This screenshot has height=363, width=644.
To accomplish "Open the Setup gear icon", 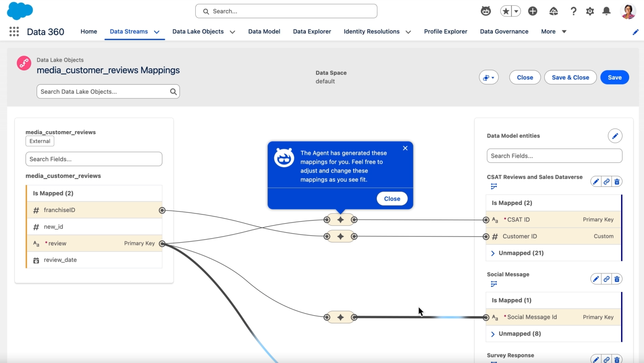I will (590, 11).
